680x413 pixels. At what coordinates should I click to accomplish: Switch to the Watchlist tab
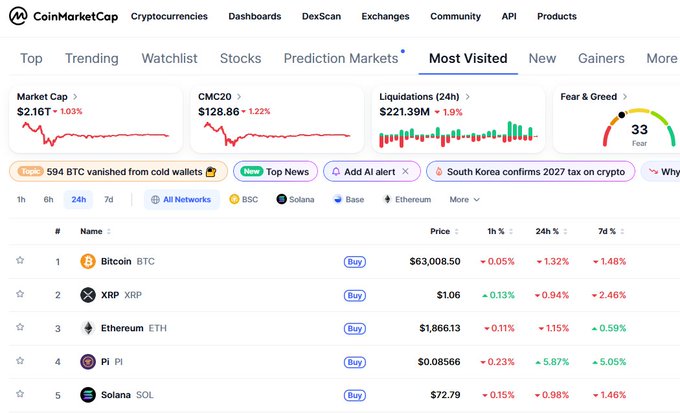pyautogui.click(x=170, y=58)
